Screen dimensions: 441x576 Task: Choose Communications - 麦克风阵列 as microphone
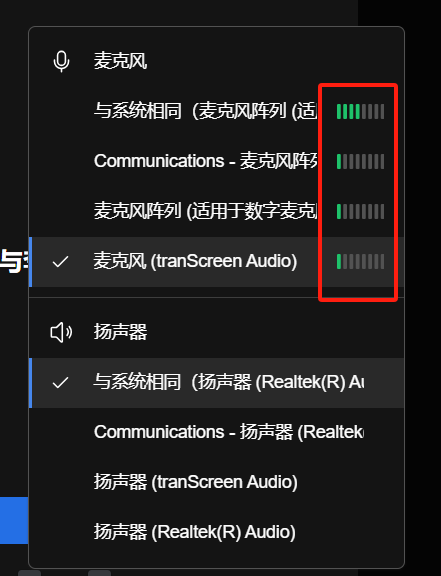[x=216, y=161]
